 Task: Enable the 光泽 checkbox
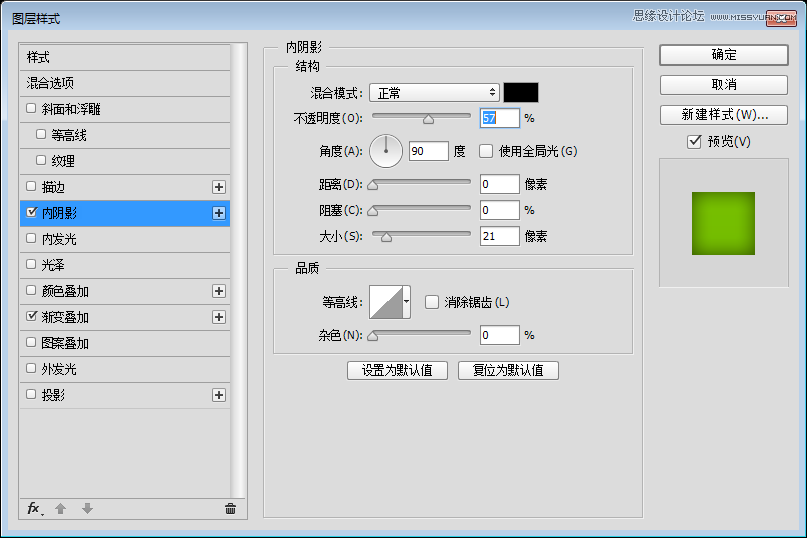[x=31, y=264]
